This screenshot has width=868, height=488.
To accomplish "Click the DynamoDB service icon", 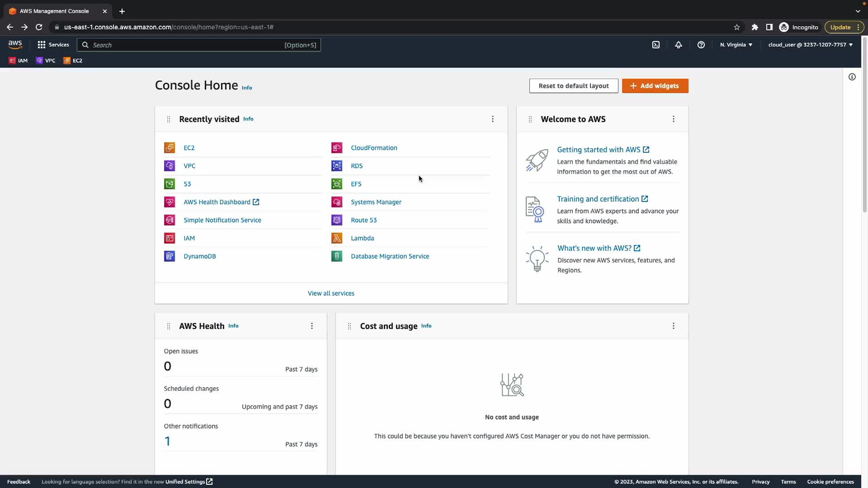I will point(170,256).
